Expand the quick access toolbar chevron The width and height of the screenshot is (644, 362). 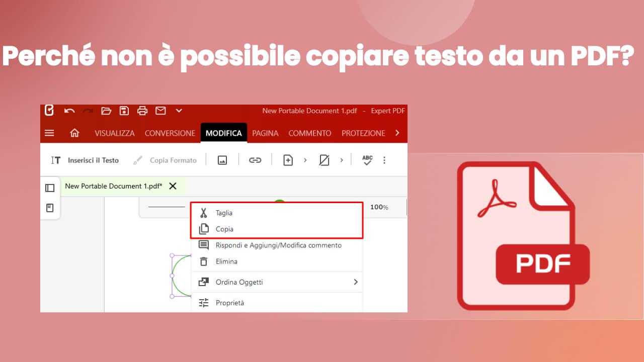pyautogui.click(x=179, y=111)
